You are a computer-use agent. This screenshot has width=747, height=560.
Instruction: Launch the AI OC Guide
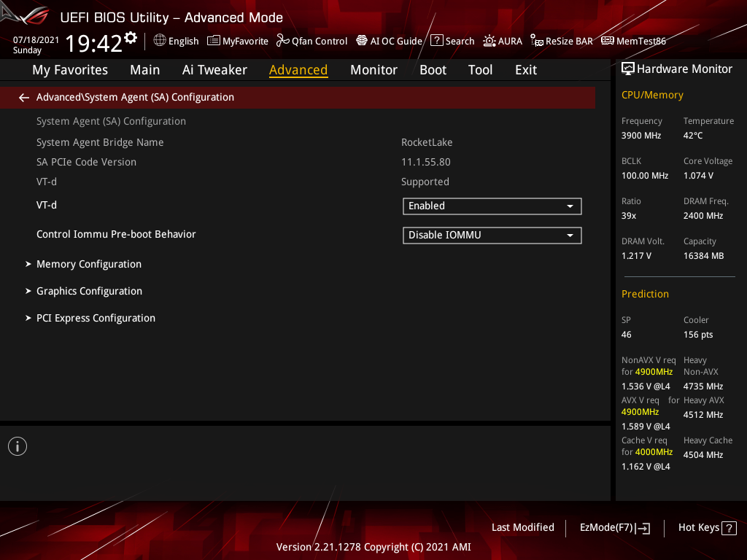click(x=389, y=41)
